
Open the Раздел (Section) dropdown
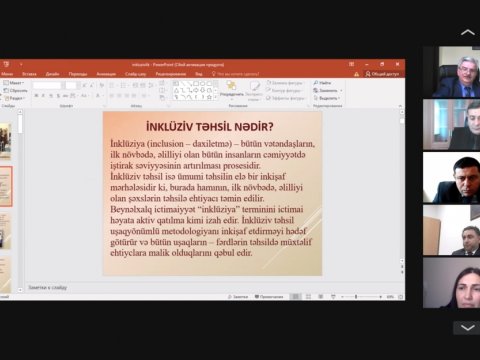coord(14,98)
